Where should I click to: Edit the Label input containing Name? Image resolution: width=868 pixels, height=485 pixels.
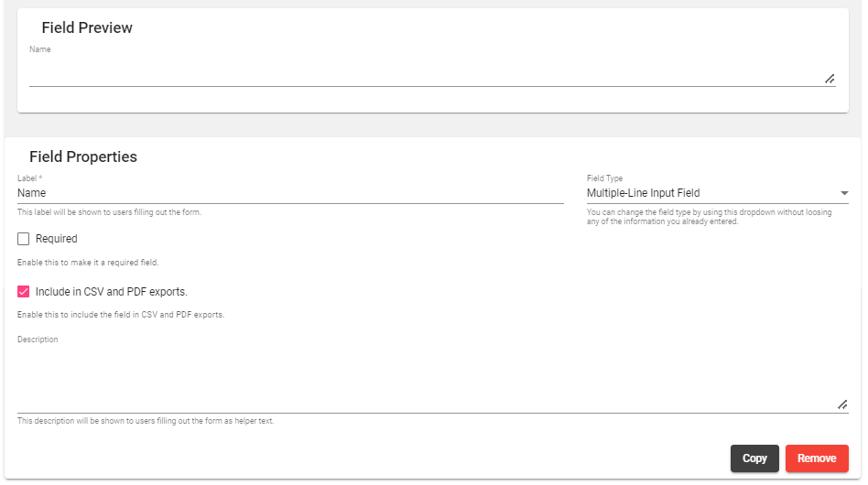pyautogui.click(x=290, y=193)
